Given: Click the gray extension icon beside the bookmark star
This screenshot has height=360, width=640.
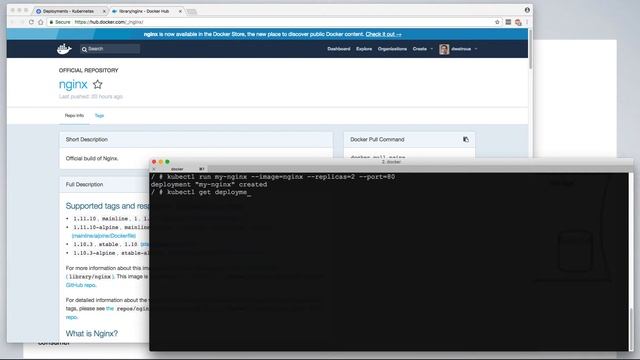Looking at the screenshot, I should coord(508,22).
